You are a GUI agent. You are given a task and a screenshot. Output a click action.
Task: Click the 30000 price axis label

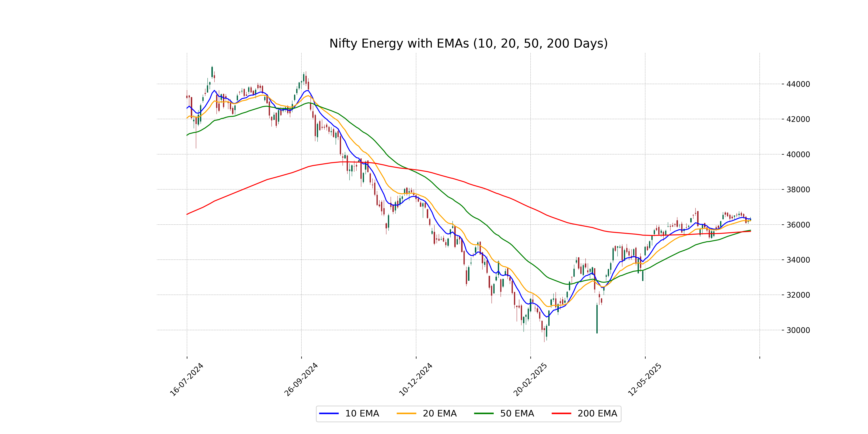click(x=798, y=330)
